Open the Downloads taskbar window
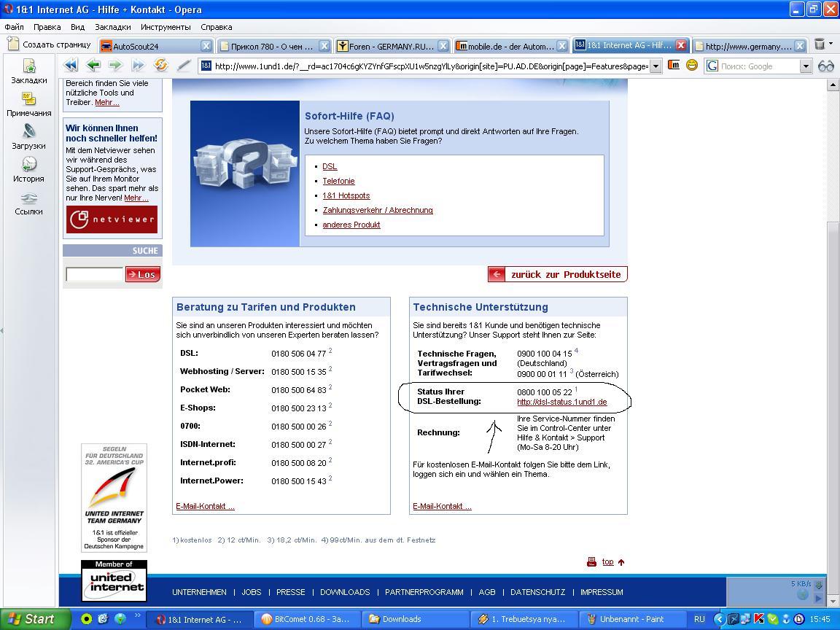This screenshot has height=630, width=840. (414, 619)
